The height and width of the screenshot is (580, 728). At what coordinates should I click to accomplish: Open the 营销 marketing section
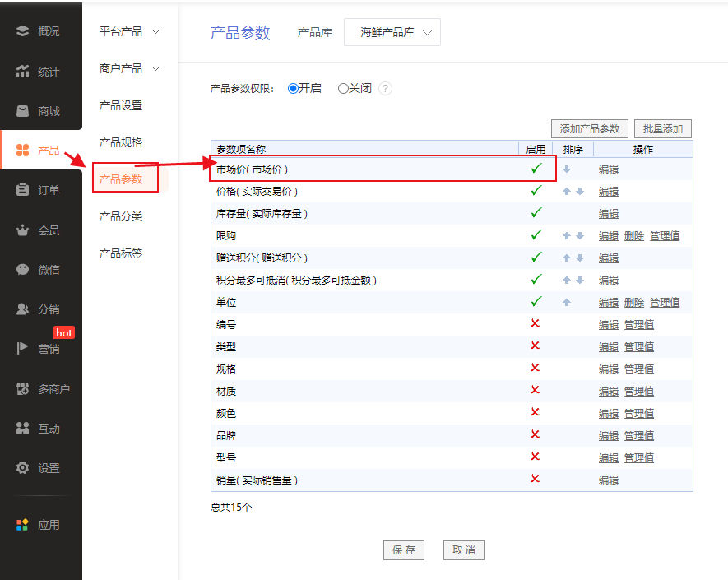pos(38,349)
